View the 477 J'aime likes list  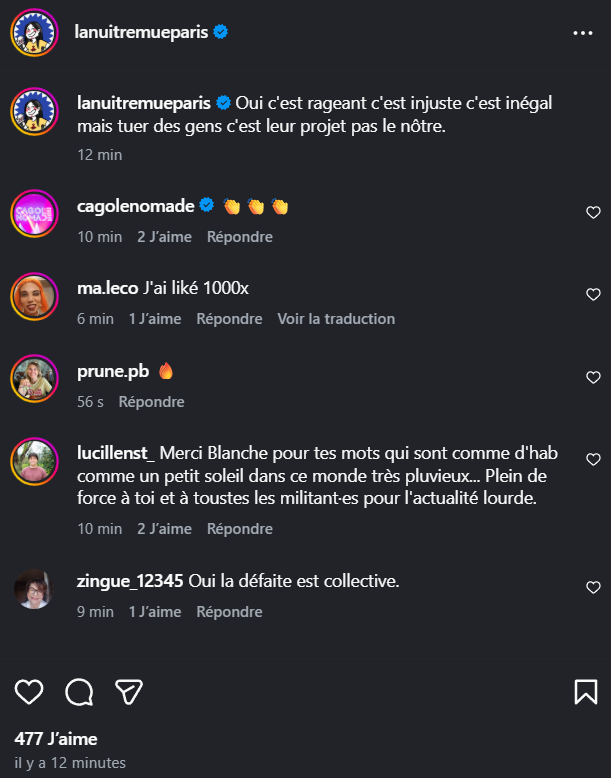tap(56, 739)
